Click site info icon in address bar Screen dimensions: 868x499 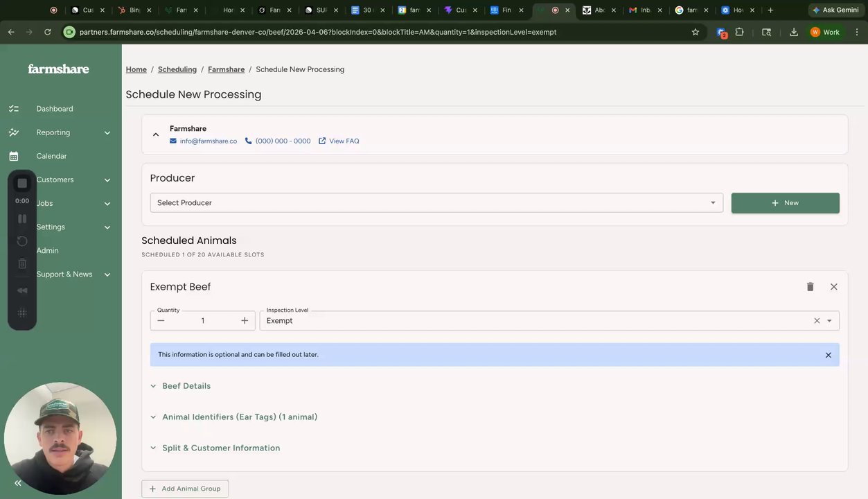click(69, 32)
